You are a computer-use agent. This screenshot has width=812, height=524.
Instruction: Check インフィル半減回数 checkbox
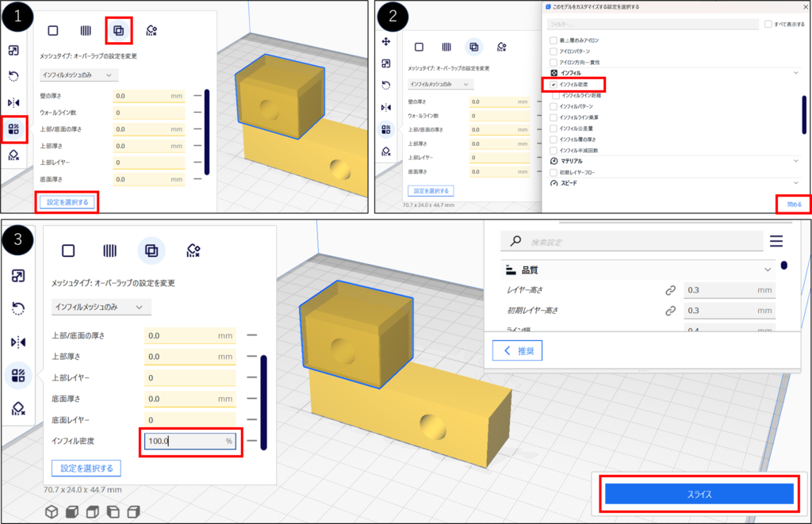tap(553, 150)
